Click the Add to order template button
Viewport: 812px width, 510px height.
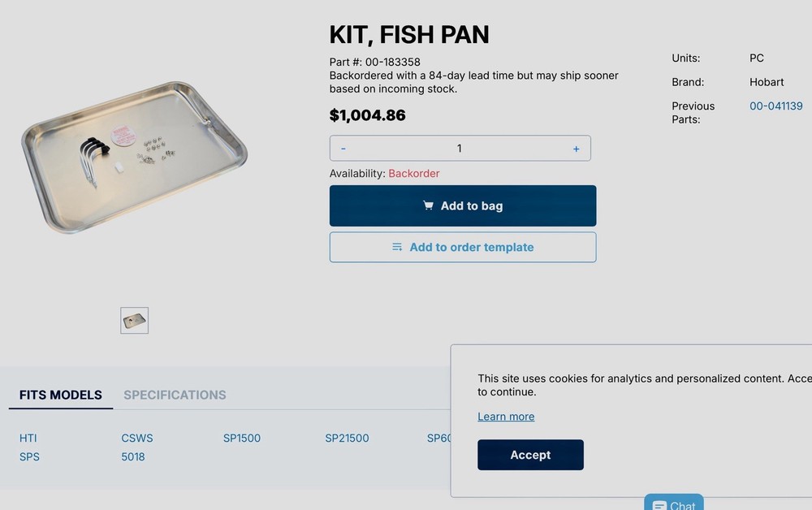coord(462,247)
